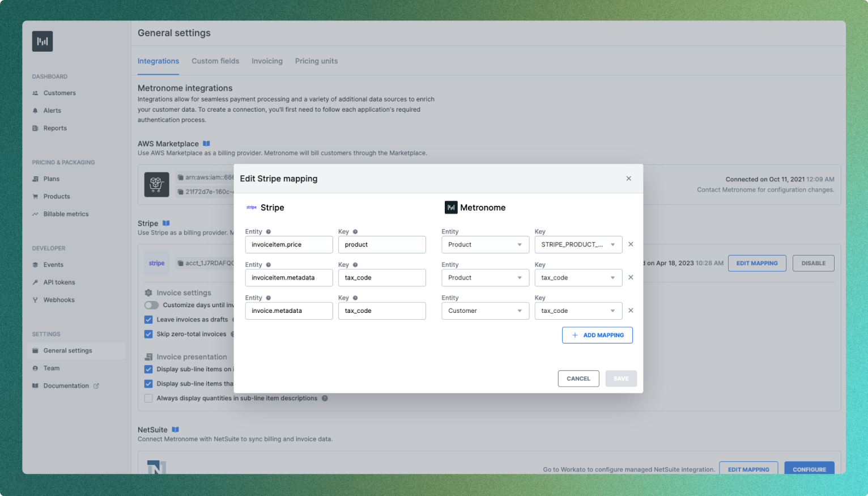The width and height of the screenshot is (868, 496).
Task: Click the Webhooks icon in sidebar
Action: (35, 300)
